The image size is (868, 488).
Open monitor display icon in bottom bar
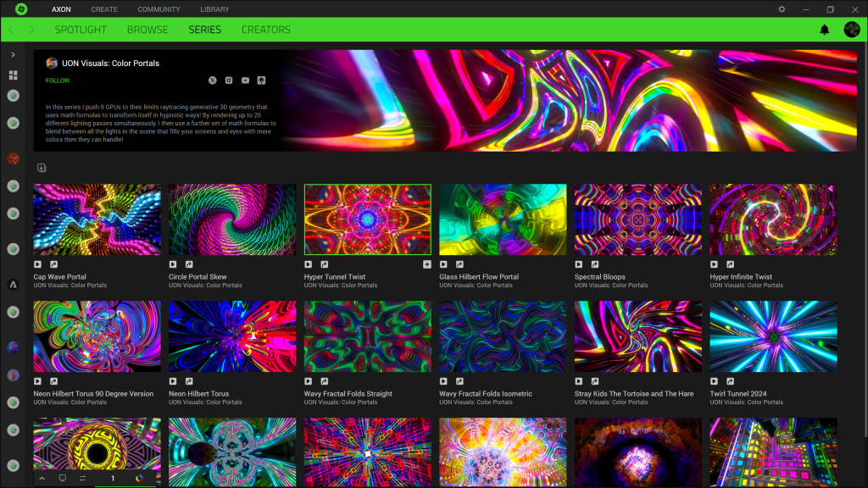[x=63, y=478]
